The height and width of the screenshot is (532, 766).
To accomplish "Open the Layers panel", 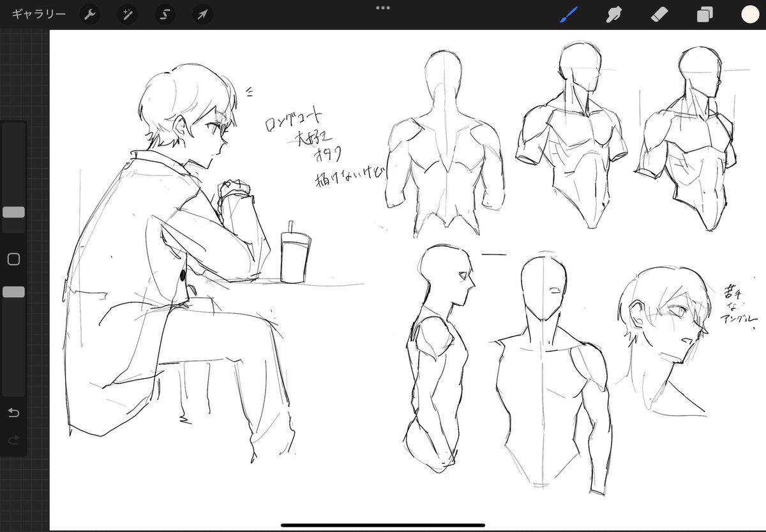I will [705, 14].
